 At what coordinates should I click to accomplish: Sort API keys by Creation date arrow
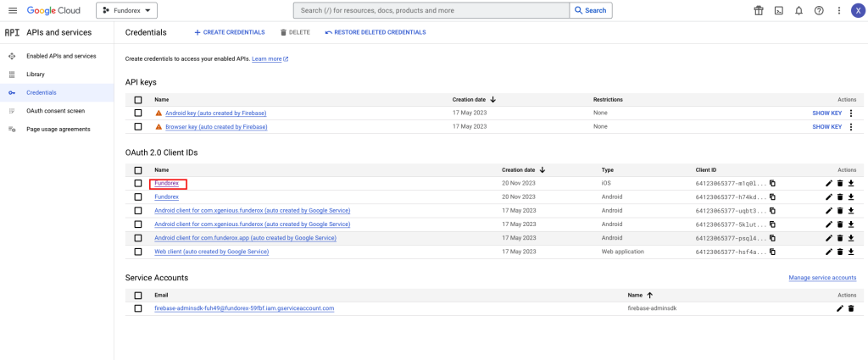pyautogui.click(x=492, y=100)
